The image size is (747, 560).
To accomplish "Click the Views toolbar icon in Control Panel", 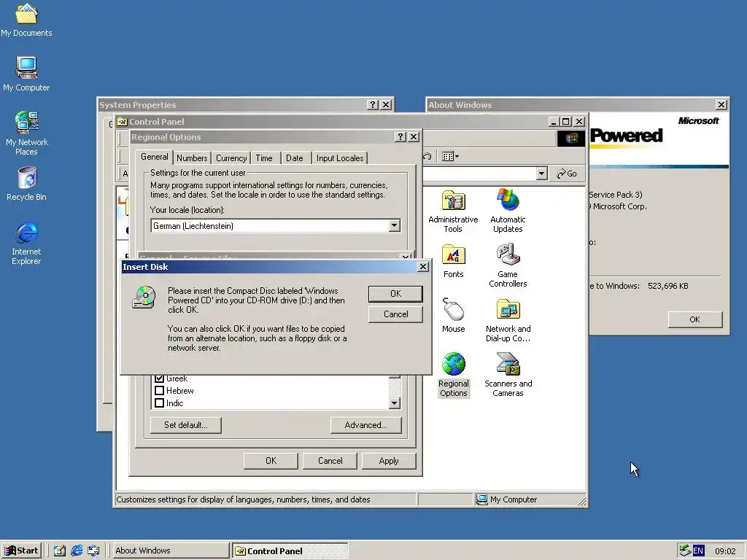I will [x=450, y=156].
